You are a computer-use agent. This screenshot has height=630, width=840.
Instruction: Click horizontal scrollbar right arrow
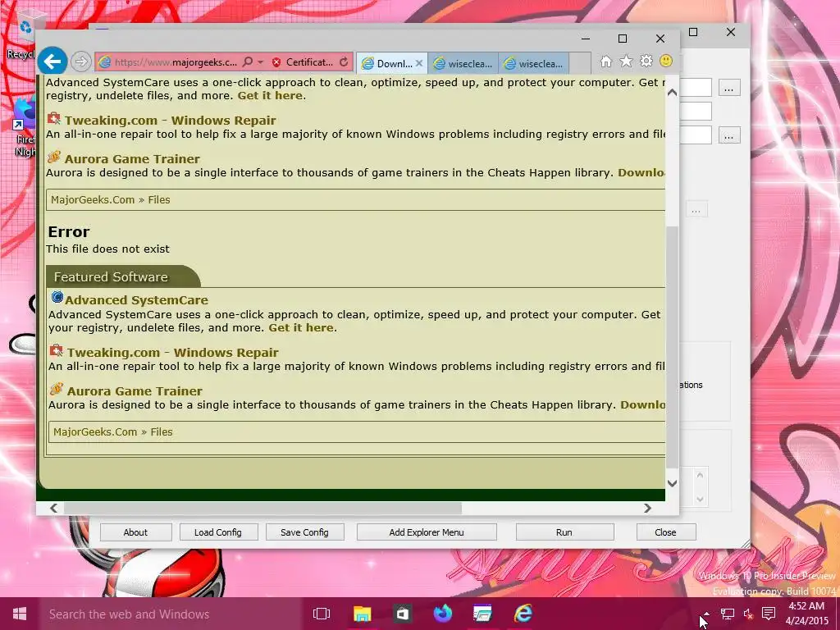[647, 508]
